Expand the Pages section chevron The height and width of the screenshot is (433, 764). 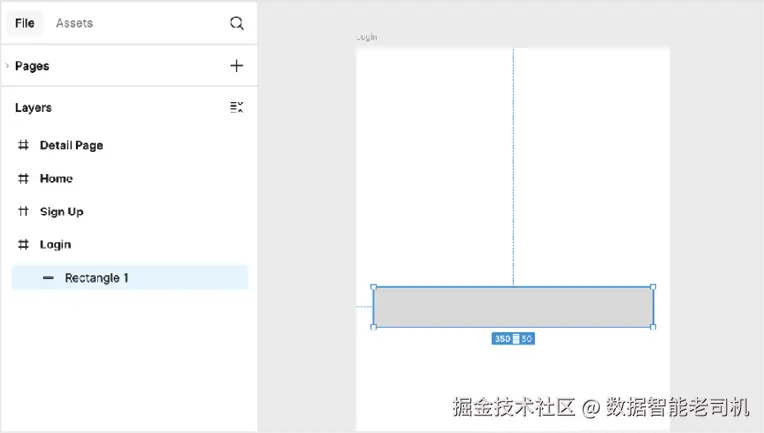coord(7,66)
